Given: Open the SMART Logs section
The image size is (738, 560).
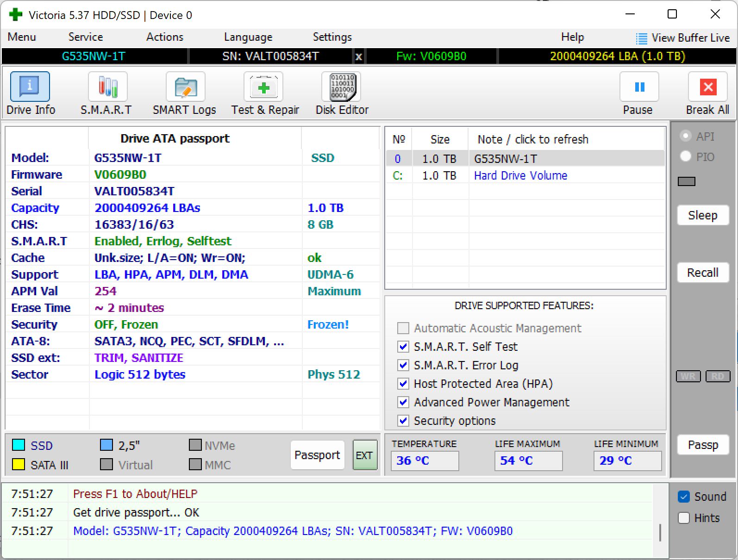Looking at the screenshot, I should click(185, 87).
